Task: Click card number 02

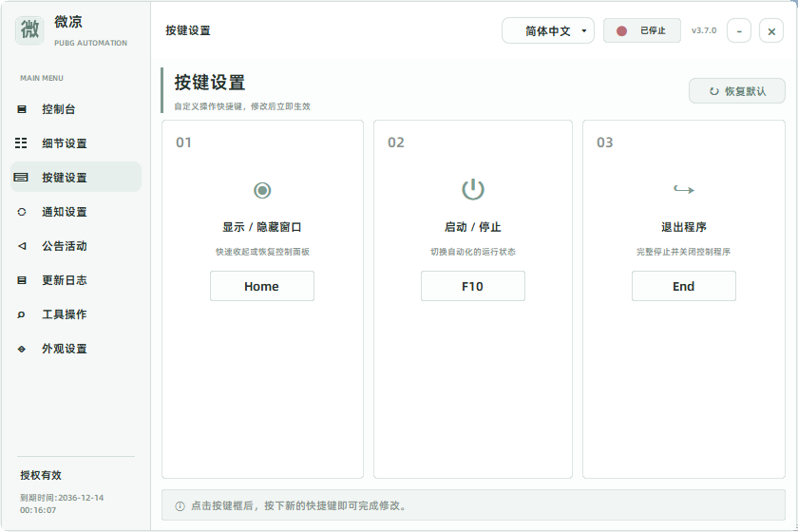Action: click(395, 142)
